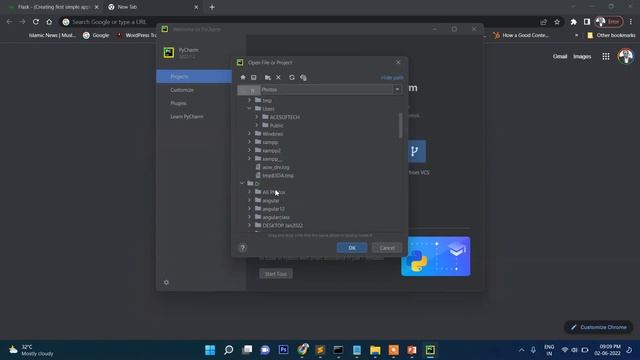640x360 pixels.
Task: Click the help question mark button in dialog
Action: [x=242, y=248]
